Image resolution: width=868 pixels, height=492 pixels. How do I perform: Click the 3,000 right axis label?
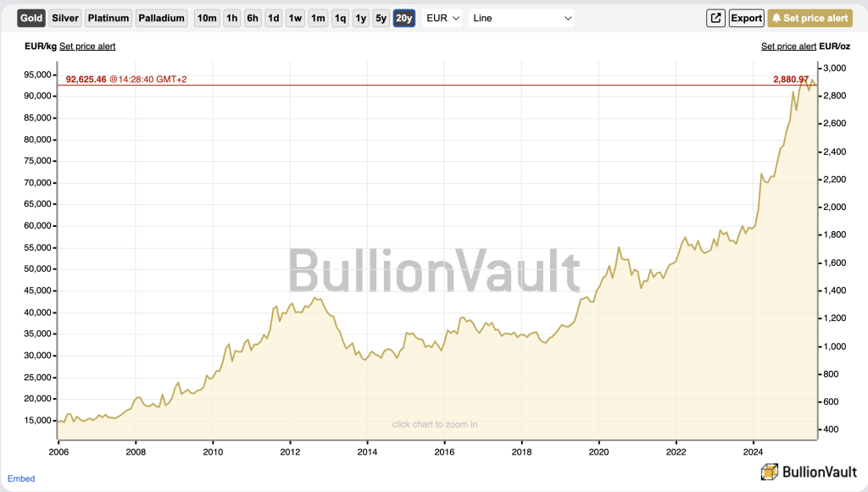point(835,68)
